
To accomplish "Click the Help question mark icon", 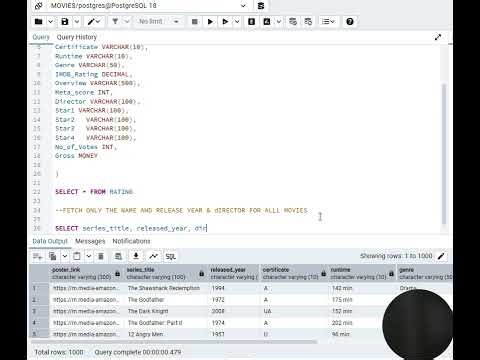I will click(350, 22).
